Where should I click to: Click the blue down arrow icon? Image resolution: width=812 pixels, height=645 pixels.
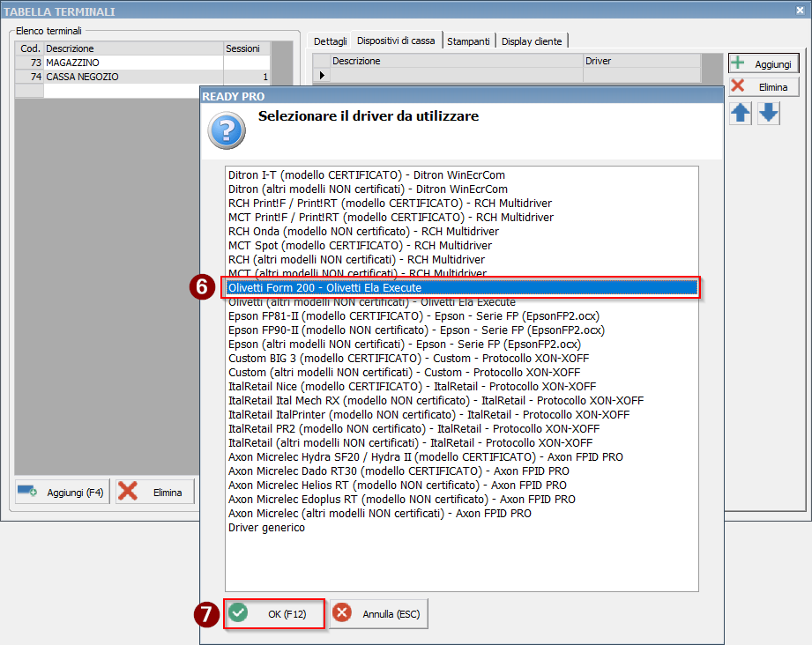click(x=769, y=114)
